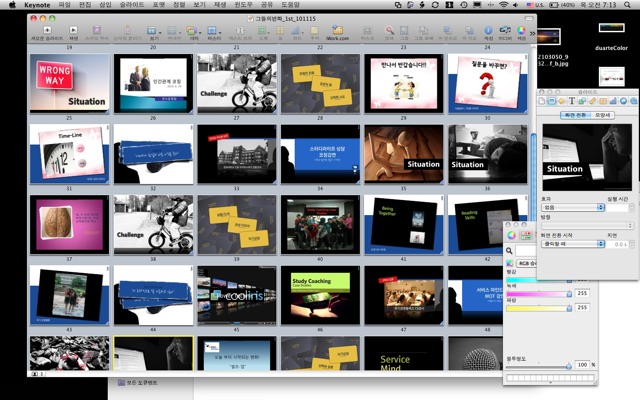This screenshot has width=640, height=400.
Task: Select the Text inspector T icon
Action: pyautogui.click(x=571, y=101)
